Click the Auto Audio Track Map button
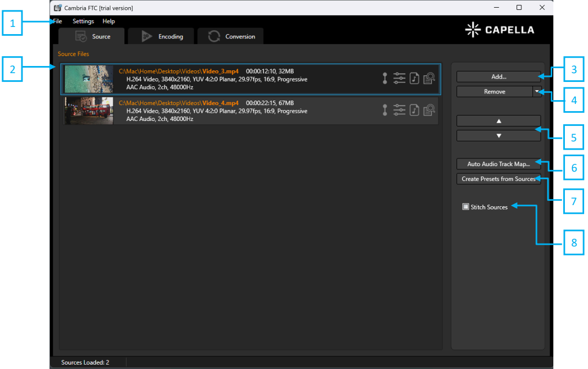This screenshot has height=369, width=588. pos(498,163)
